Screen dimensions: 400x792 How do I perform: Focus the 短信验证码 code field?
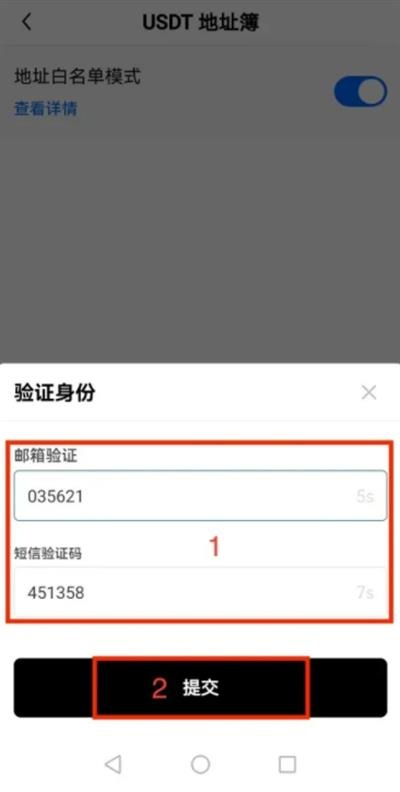coord(201,592)
